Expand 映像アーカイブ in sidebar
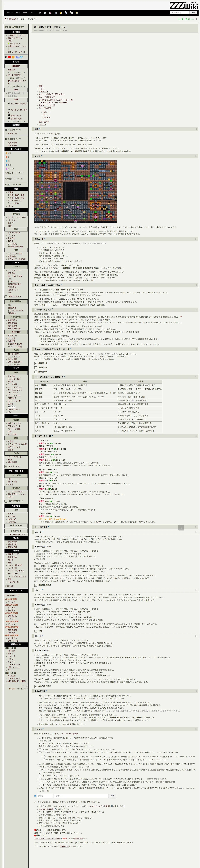Viewport: 200px width, 868px height. coord(6,297)
